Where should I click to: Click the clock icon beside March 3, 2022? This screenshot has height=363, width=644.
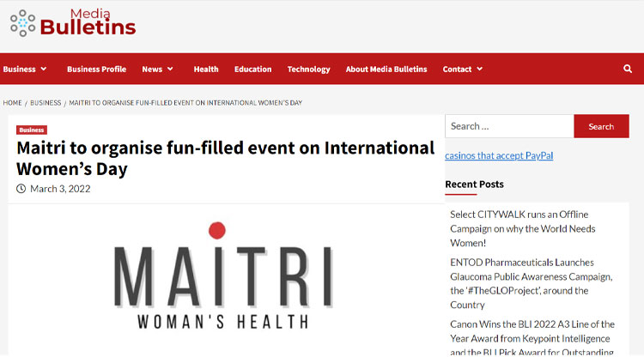[x=21, y=189]
